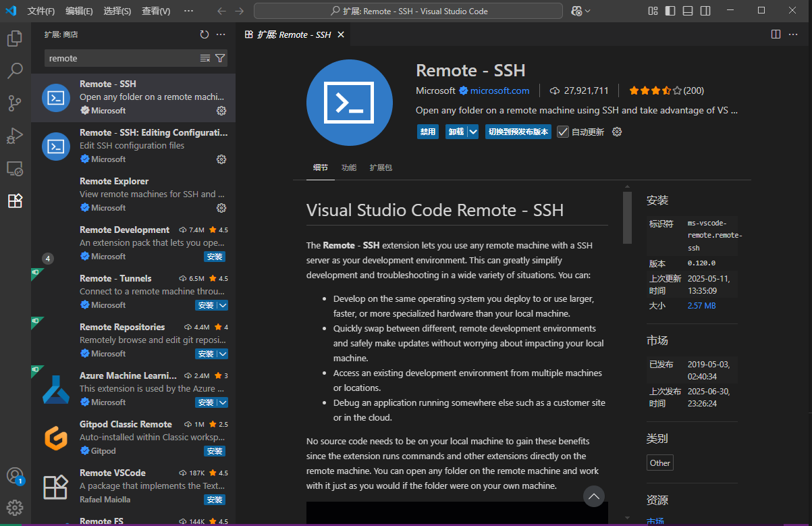Open the manage gear for Remote Explorer extension
The image size is (812, 526).
pyautogui.click(x=221, y=207)
